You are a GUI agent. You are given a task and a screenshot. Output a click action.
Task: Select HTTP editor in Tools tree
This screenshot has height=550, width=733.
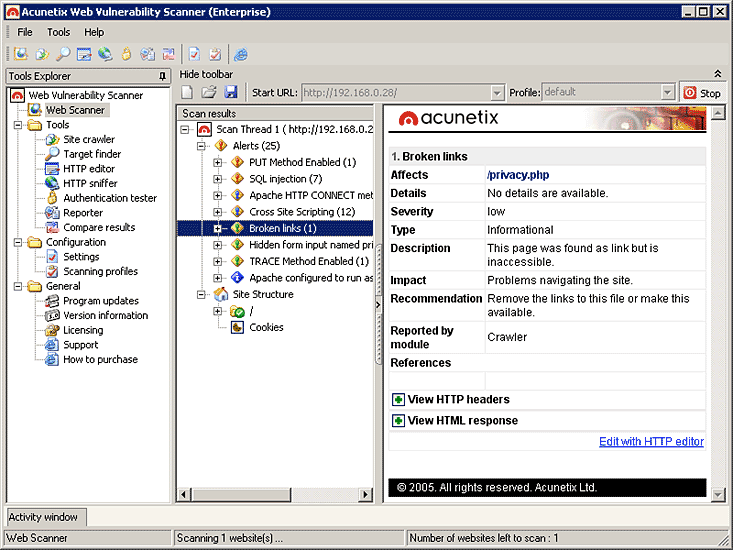[89, 169]
